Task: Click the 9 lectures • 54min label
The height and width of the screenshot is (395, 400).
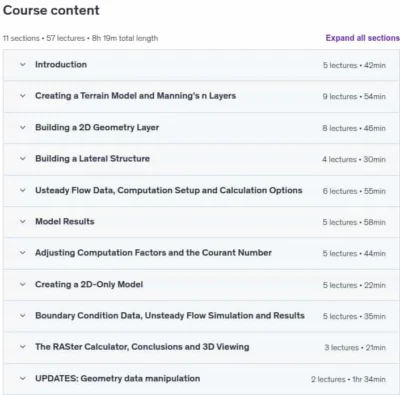Action: click(x=354, y=97)
